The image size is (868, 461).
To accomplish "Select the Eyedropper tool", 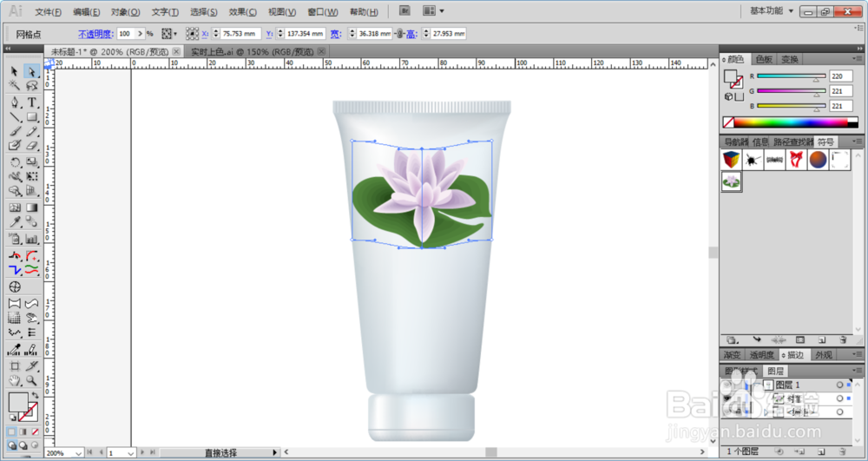I will pos(15,222).
